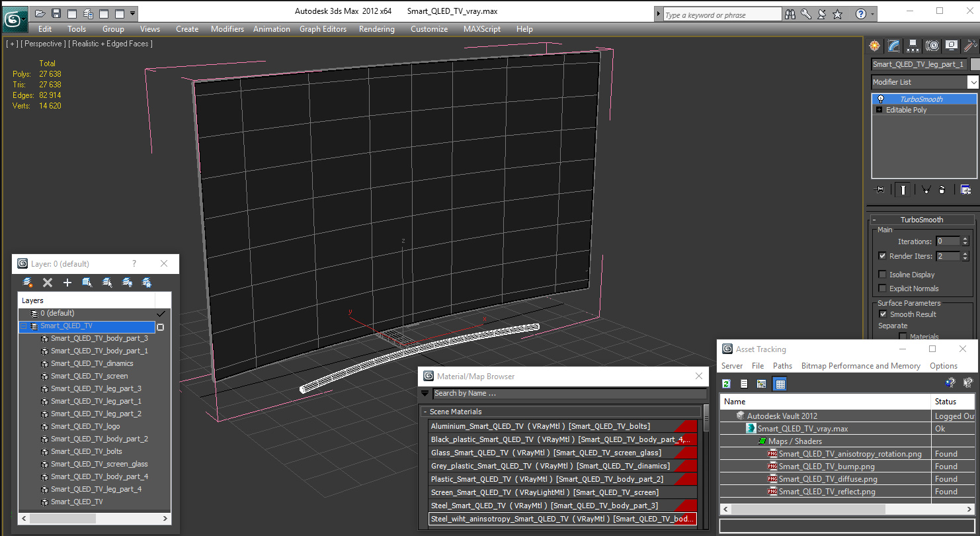The height and width of the screenshot is (536, 980).
Task: Toggle the TurboSmooth lightbulb in modifier stack
Action: [880, 99]
